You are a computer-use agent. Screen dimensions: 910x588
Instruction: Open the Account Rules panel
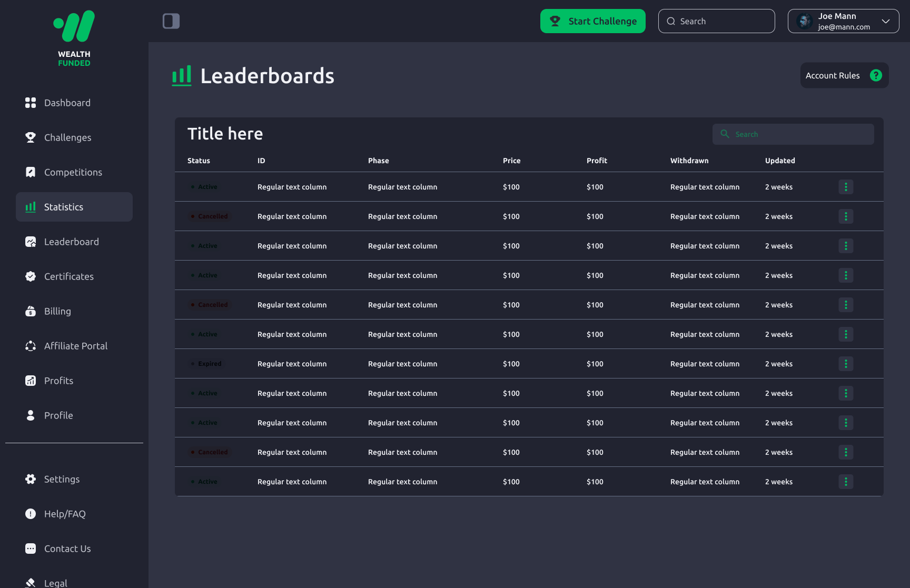[833, 75]
